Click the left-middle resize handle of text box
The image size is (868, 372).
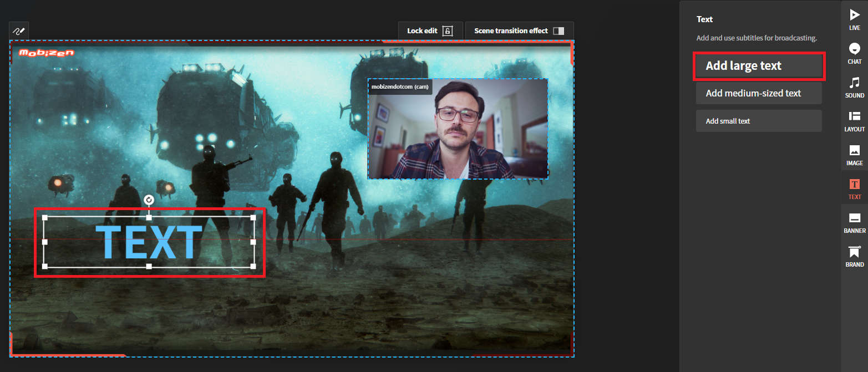coord(45,242)
